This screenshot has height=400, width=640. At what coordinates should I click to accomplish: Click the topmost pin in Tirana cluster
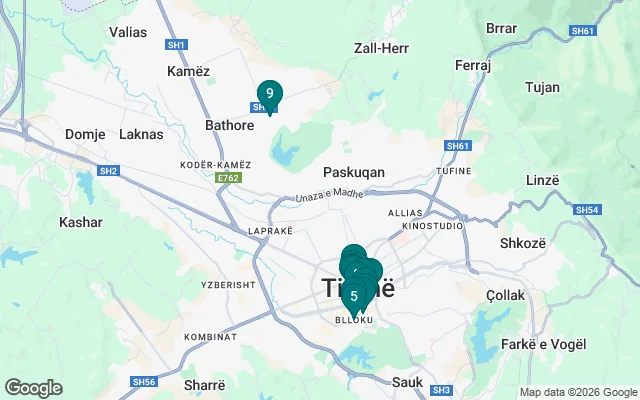point(354,253)
